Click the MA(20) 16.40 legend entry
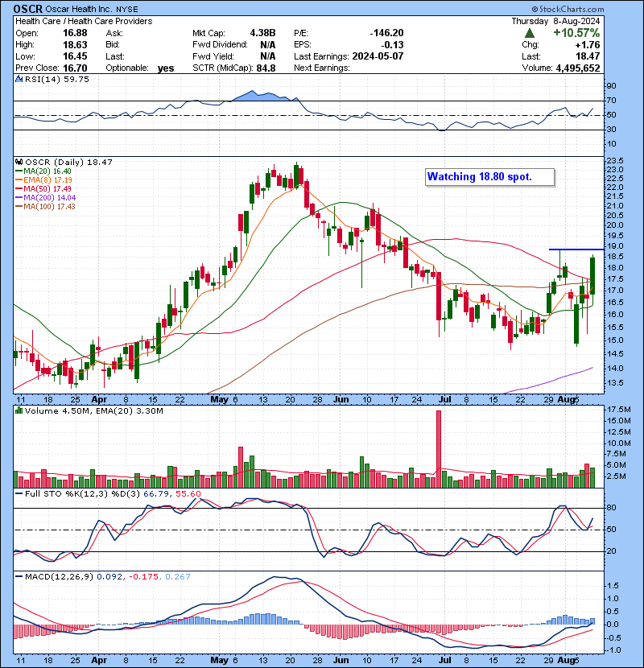 click(44, 171)
